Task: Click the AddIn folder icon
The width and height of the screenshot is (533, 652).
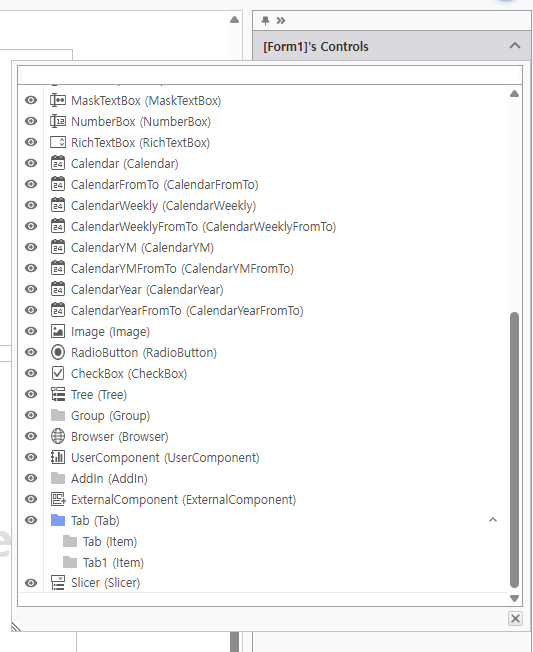Action: (58, 478)
